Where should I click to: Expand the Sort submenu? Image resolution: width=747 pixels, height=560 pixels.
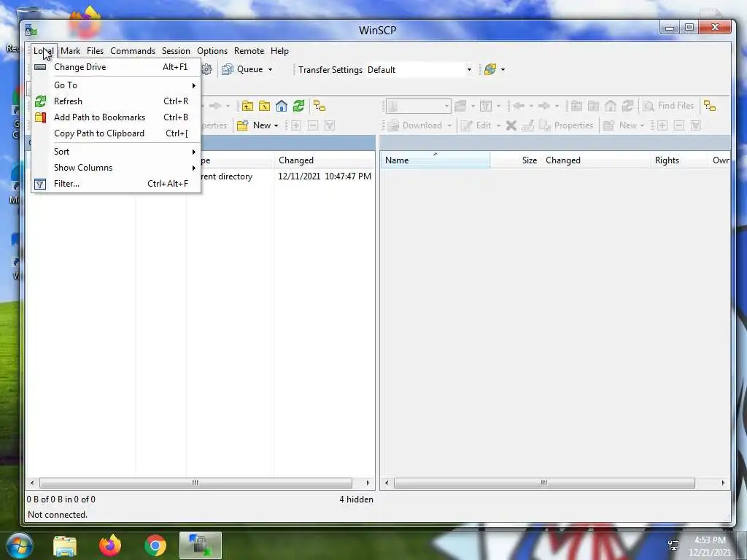pyautogui.click(x=116, y=152)
